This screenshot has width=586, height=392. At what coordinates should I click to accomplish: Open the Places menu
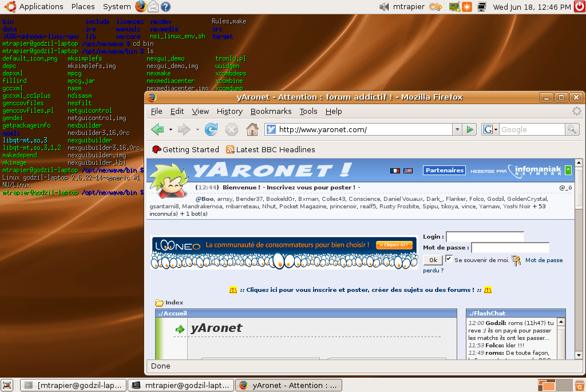[x=83, y=6]
